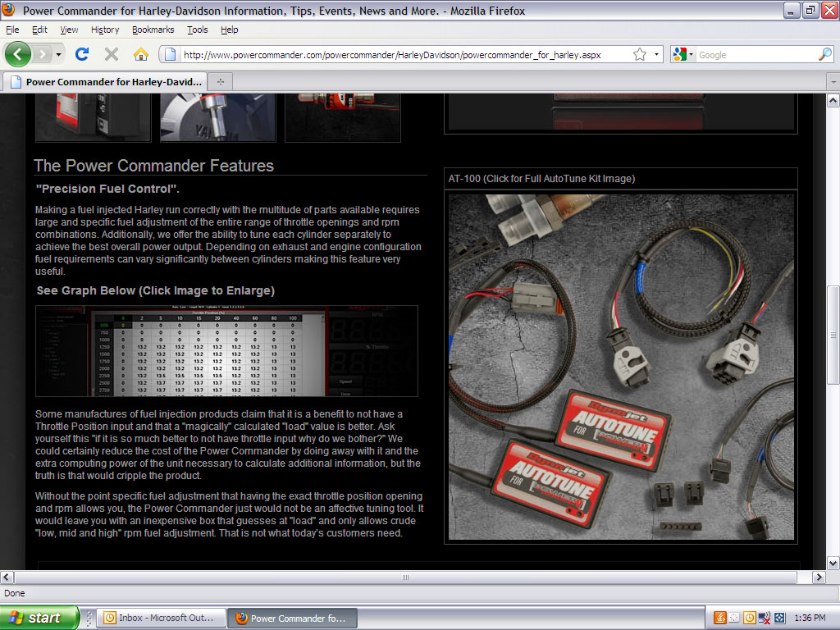Screen dimensions: 840x630
Task: Click the horizontal scrollbar right arrow
Action: coord(819,577)
